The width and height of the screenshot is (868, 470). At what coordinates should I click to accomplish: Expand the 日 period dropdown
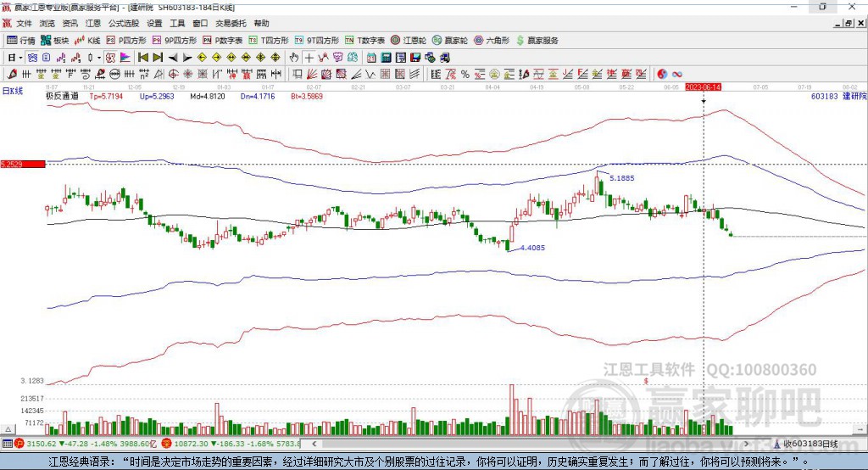click(x=20, y=58)
